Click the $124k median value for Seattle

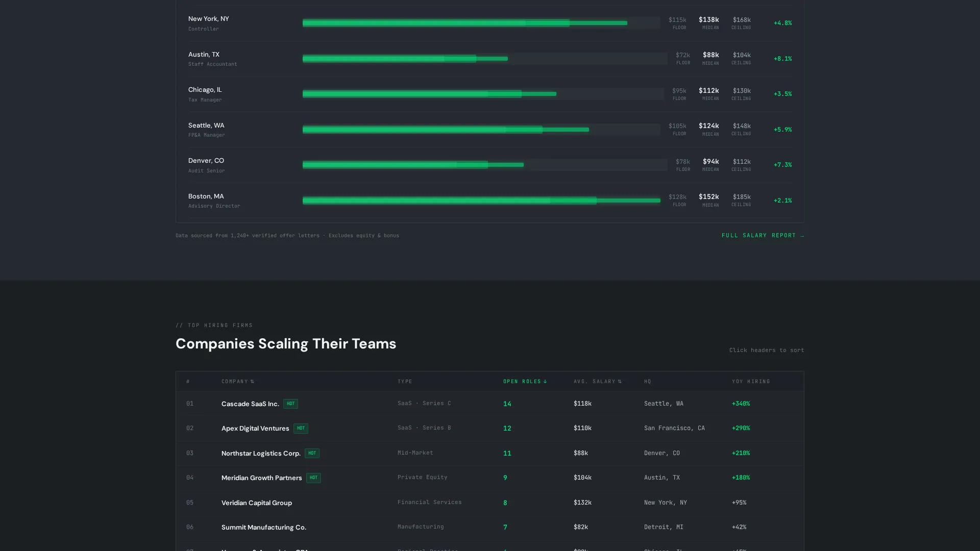pyautogui.click(x=708, y=126)
